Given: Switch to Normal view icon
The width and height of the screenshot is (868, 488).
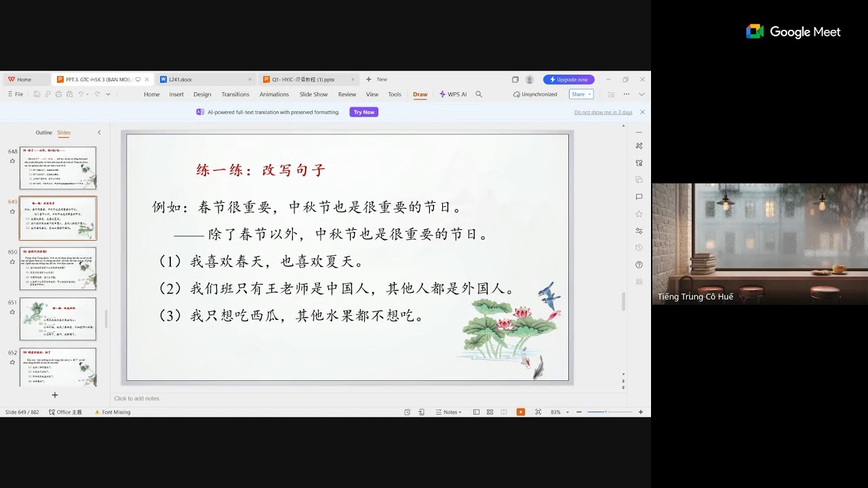Looking at the screenshot, I should pos(476,412).
